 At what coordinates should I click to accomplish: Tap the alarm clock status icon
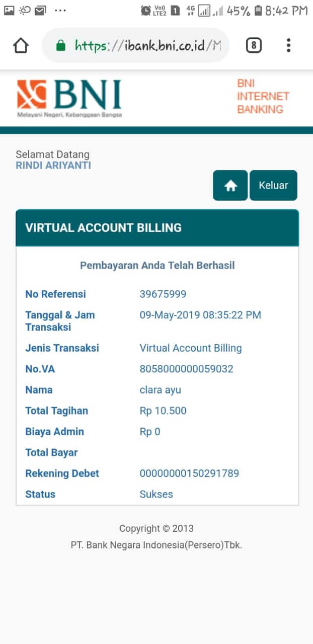145,10
